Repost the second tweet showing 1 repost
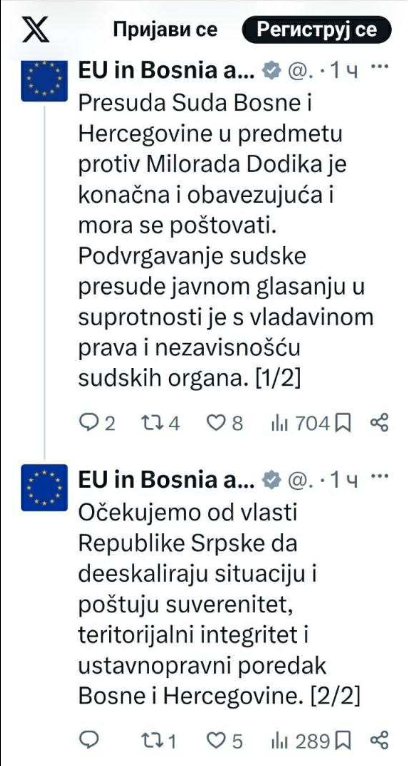This screenshot has width=408, height=766. pos(158,741)
